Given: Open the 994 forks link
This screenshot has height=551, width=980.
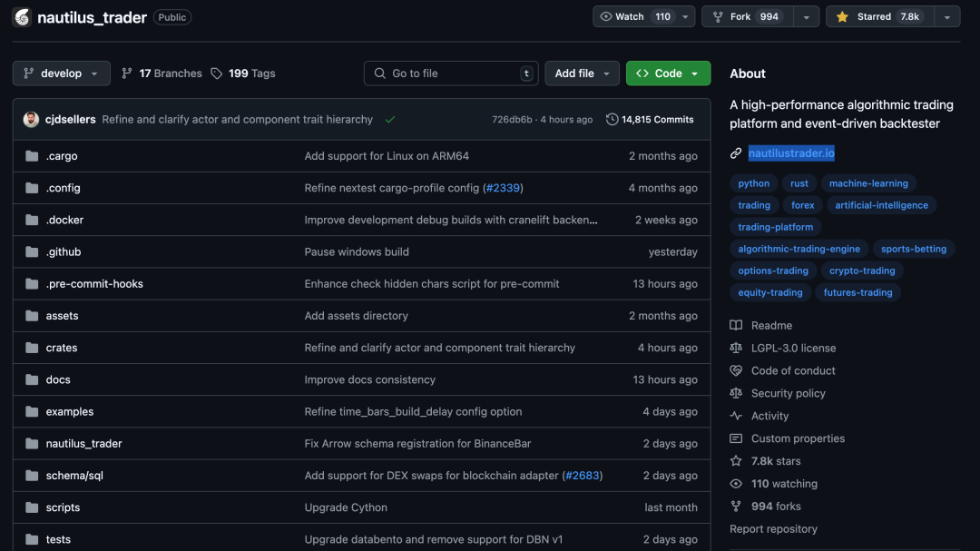Looking at the screenshot, I should [776, 506].
